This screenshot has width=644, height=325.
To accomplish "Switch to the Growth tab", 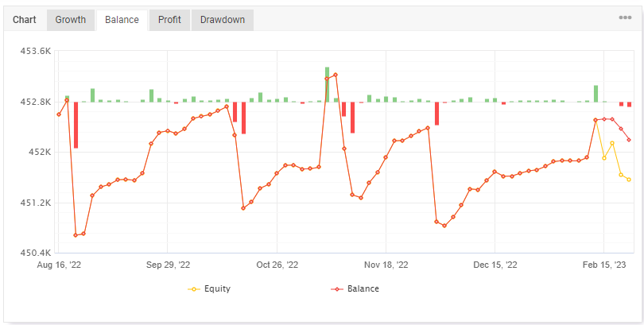I will coord(71,20).
